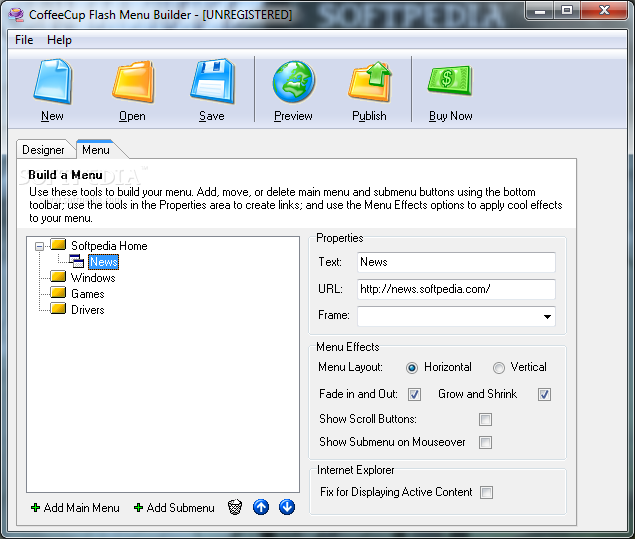Viewport: 635px width, 539px height.
Task: Click Add Submenu button
Action: click(x=174, y=508)
